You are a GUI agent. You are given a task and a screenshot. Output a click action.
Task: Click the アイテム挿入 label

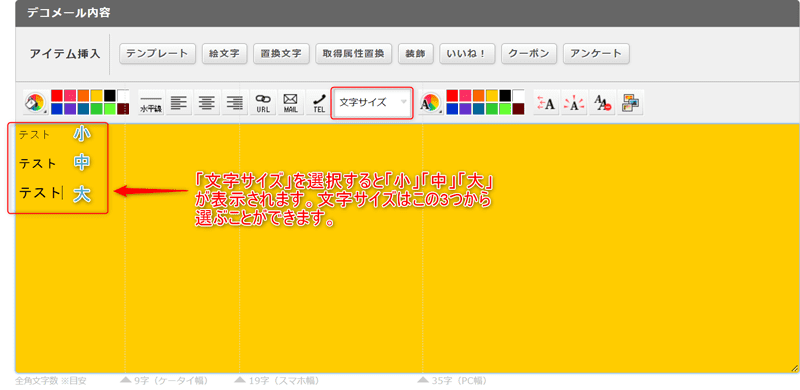pos(65,54)
